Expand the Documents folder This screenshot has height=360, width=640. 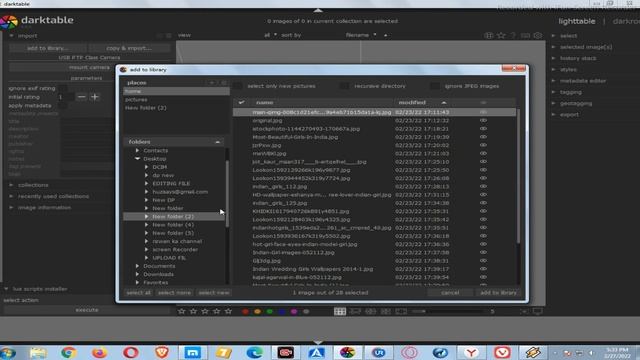(138, 266)
